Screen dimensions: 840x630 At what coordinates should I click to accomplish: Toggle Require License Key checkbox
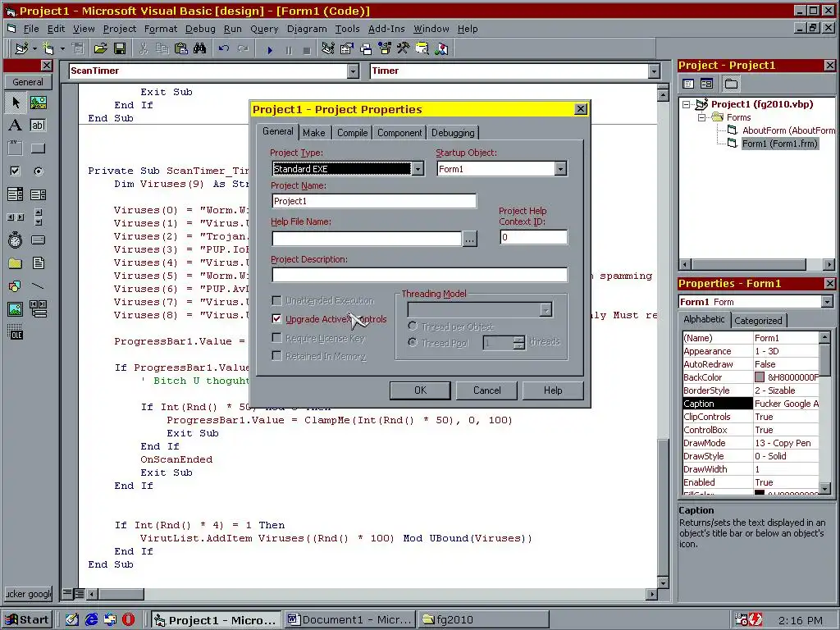[276, 338]
